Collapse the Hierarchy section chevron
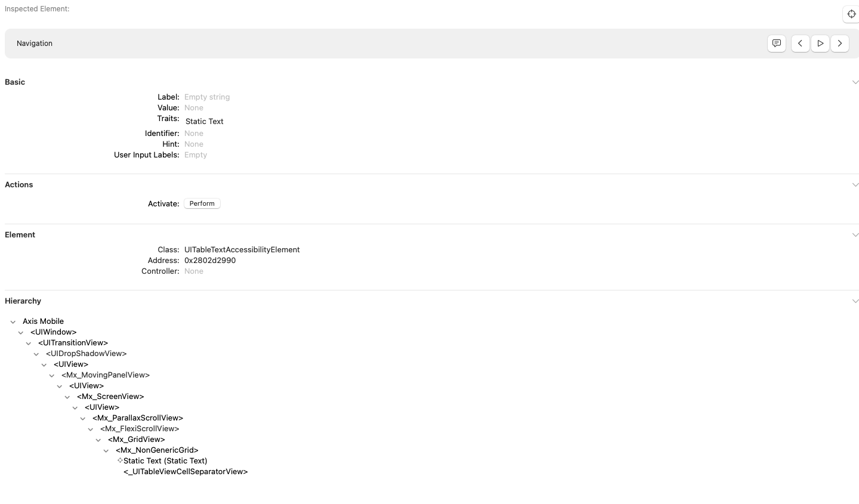Image resolution: width=859 pixels, height=504 pixels. click(x=855, y=301)
